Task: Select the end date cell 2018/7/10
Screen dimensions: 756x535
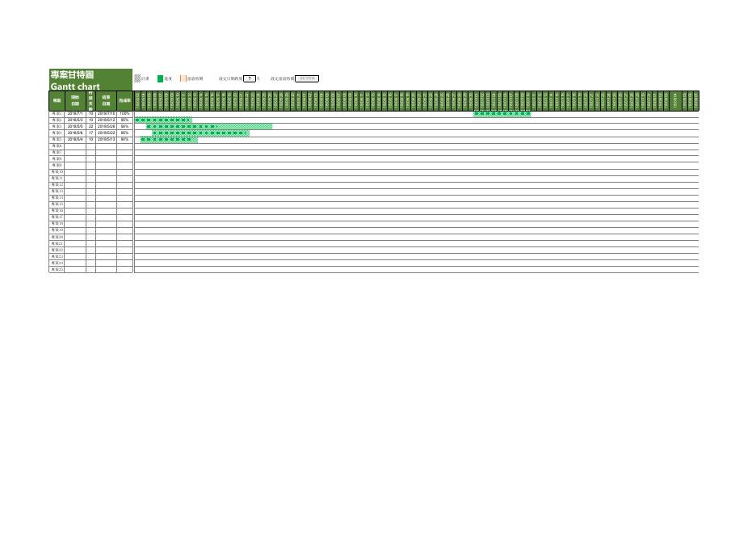Action: tap(106, 113)
